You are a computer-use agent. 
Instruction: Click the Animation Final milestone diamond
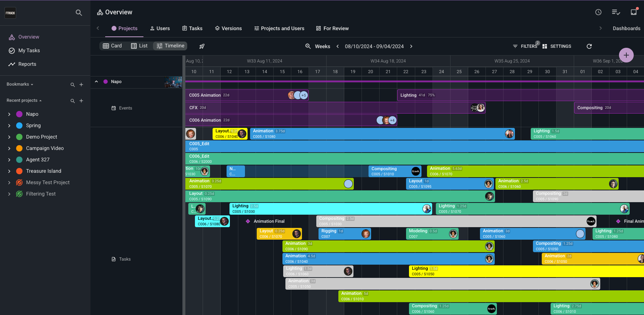(248, 221)
